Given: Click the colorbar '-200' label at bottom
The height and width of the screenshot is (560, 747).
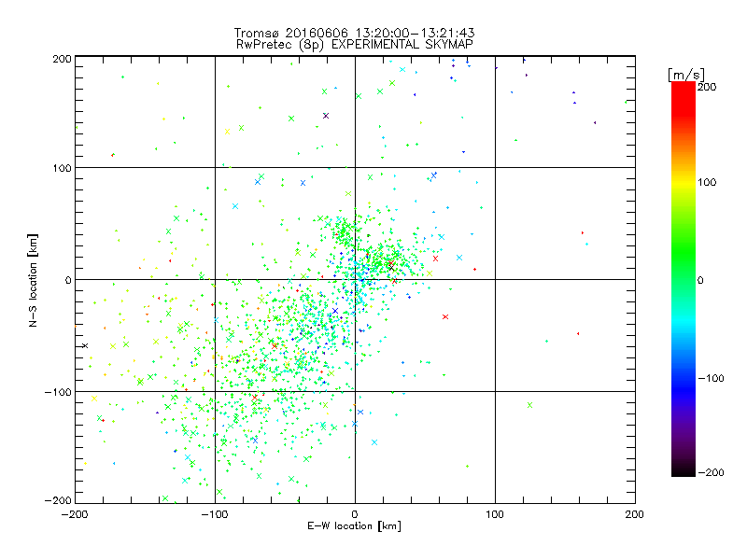Looking at the screenshot, I should click(711, 473).
